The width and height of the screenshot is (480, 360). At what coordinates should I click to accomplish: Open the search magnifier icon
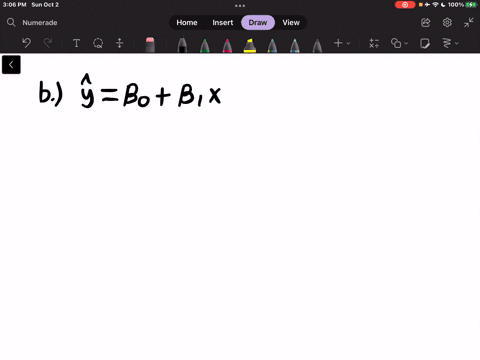click(11, 22)
